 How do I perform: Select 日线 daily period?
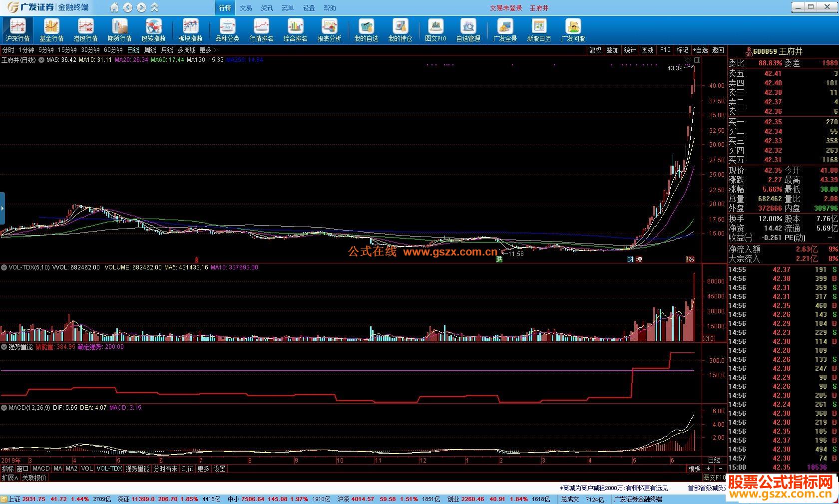133,50
